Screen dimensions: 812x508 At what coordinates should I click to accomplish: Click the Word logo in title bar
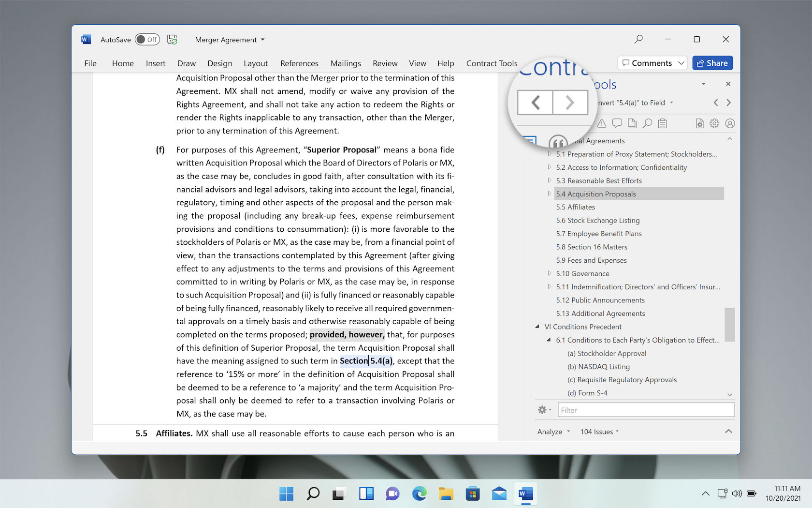click(86, 40)
